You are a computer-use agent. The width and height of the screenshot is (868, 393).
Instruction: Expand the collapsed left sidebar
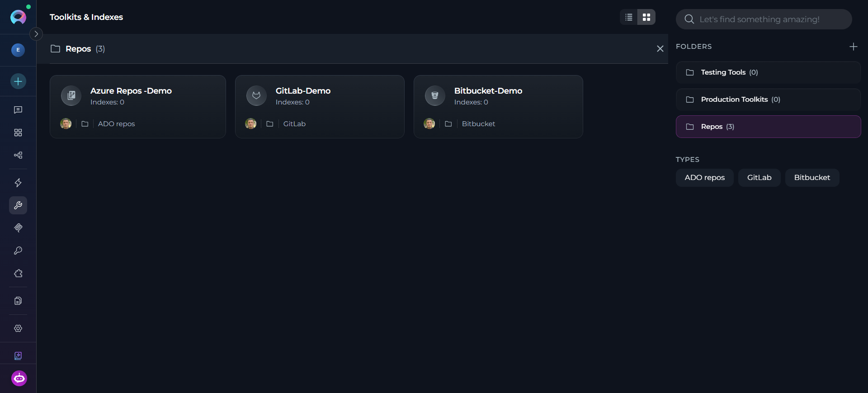pos(36,34)
